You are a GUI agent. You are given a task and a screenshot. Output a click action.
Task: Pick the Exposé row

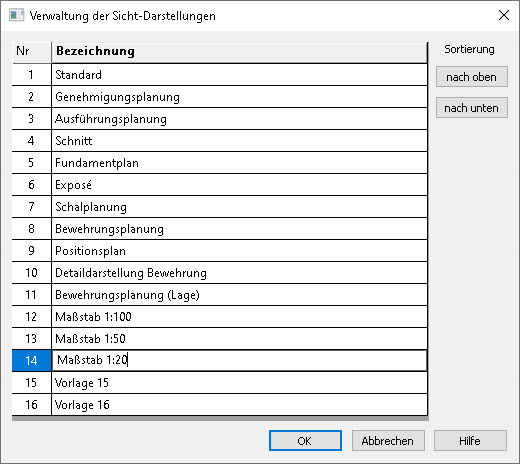pyautogui.click(x=239, y=185)
